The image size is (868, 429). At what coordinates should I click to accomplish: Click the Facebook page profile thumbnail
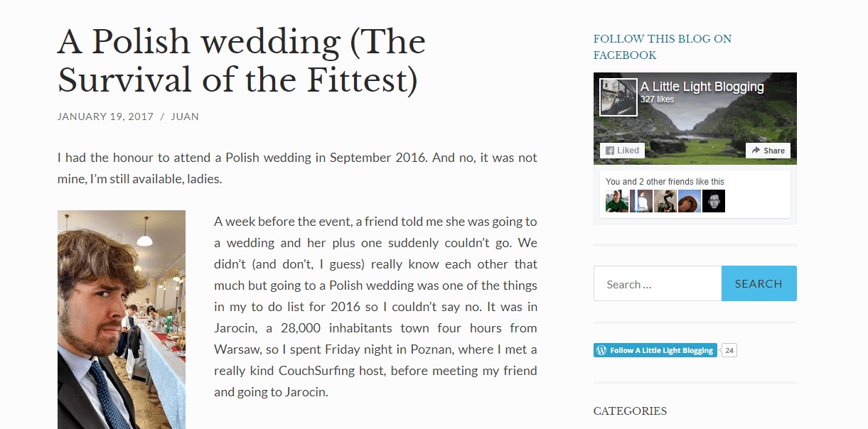tap(618, 97)
